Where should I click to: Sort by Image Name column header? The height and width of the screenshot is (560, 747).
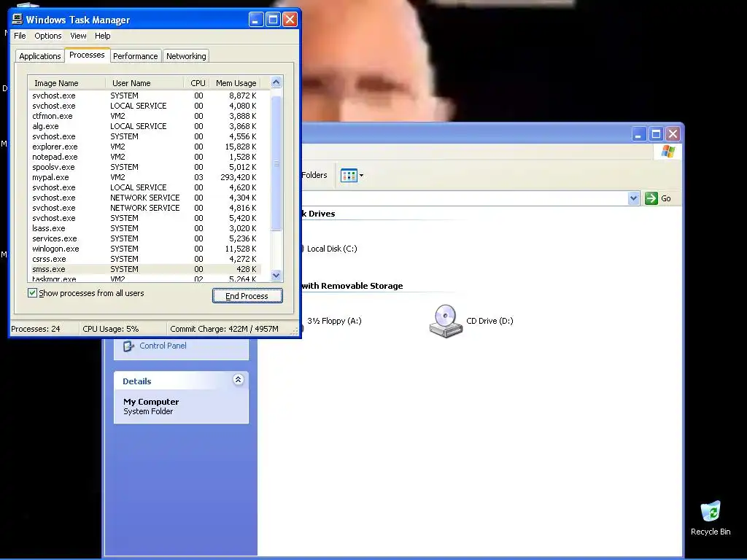(x=66, y=83)
